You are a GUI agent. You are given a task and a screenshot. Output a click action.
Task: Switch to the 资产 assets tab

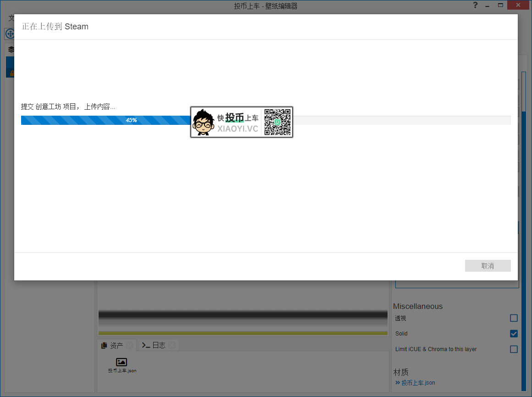[x=116, y=346]
